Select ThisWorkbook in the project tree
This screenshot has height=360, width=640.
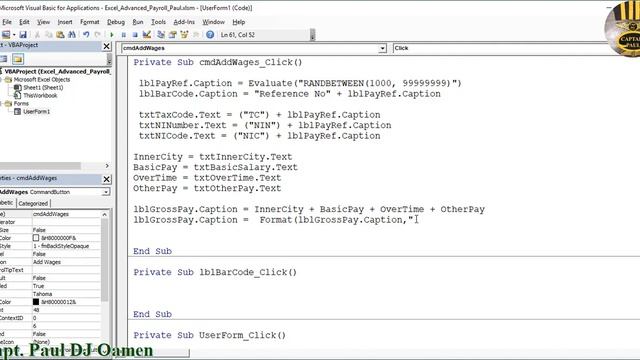(40, 96)
